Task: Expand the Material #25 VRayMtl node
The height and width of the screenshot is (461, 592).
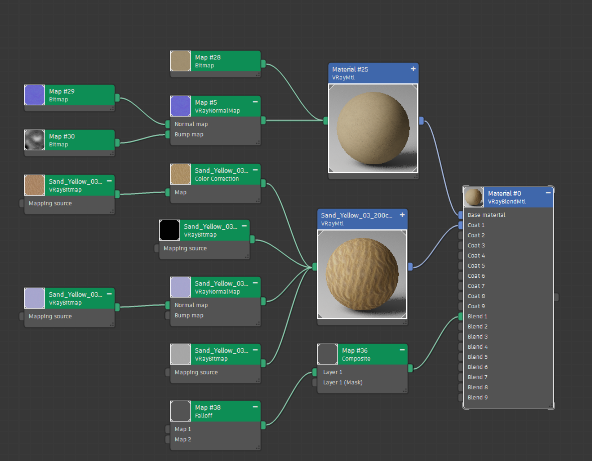Action: [413, 69]
